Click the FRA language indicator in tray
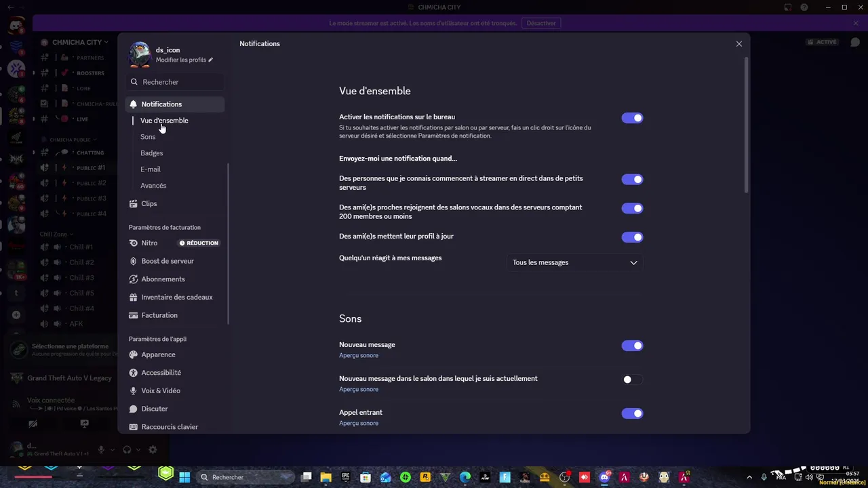This screenshot has width=868, height=488. pos(781,477)
